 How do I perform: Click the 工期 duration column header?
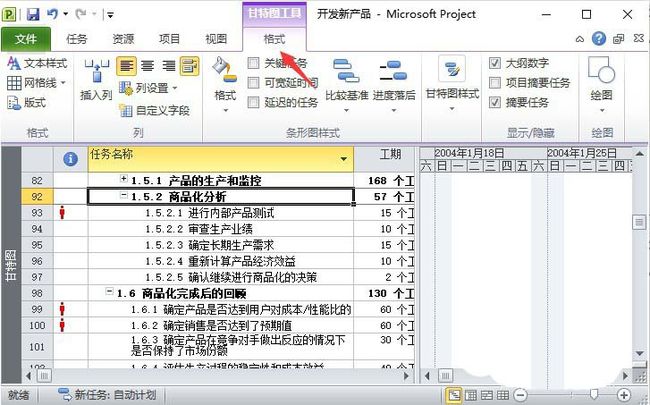tap(385, 159)
